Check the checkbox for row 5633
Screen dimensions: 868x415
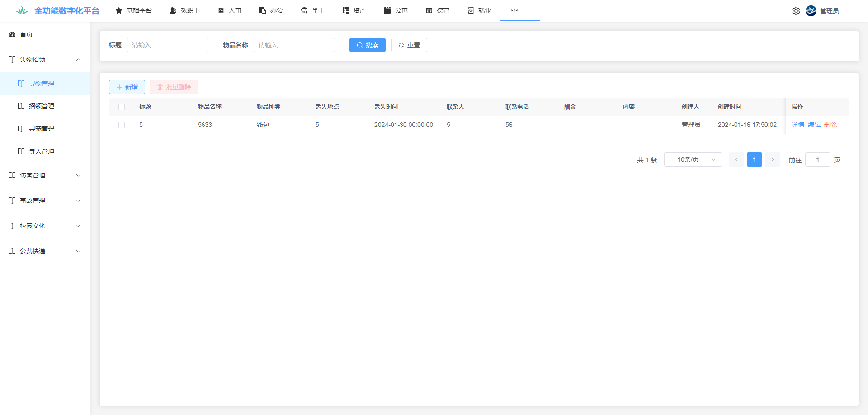point(122,125)
